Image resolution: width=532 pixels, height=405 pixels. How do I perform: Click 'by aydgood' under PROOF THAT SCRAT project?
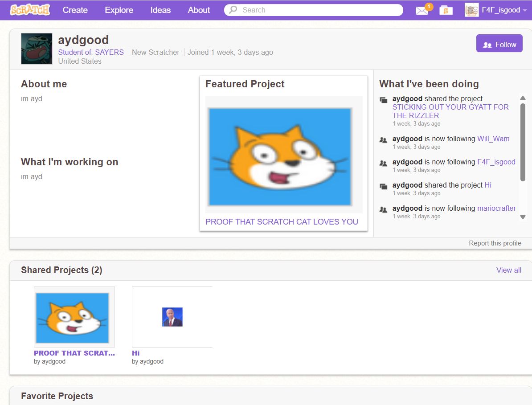[x=49, y=362]
